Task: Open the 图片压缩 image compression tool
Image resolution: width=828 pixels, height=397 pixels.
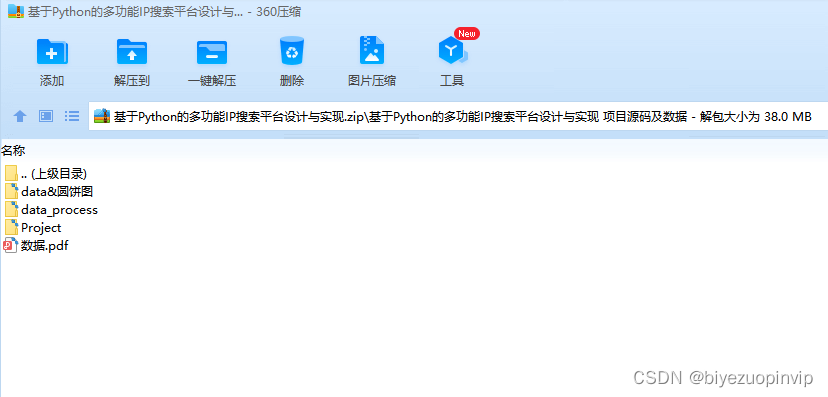Action: 372,50
